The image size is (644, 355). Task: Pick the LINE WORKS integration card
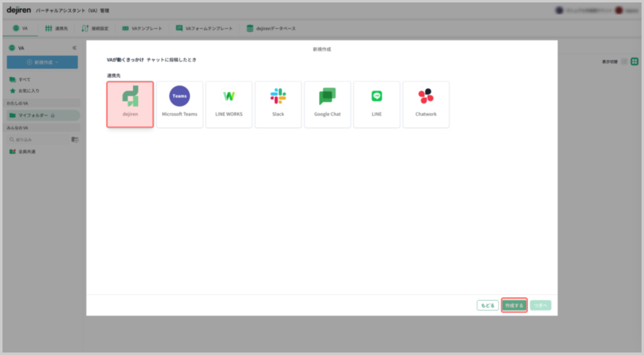(229, 104)
